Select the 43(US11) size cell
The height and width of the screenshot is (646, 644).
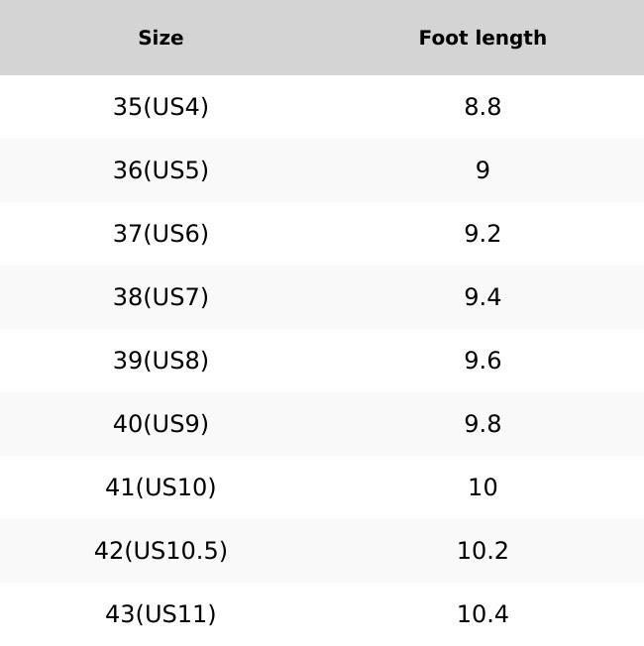(161, 614)
